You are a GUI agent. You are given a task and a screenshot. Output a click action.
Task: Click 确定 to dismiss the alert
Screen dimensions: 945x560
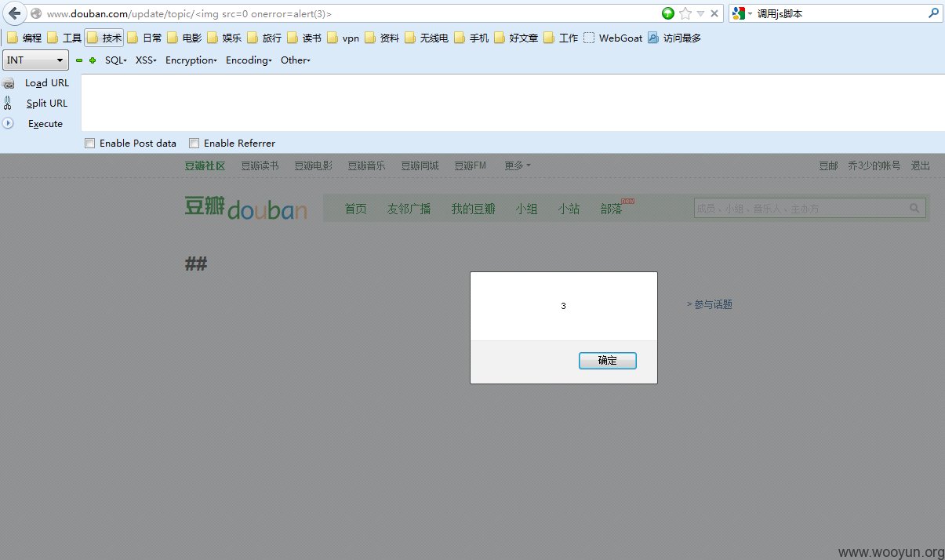pos(607,361)
